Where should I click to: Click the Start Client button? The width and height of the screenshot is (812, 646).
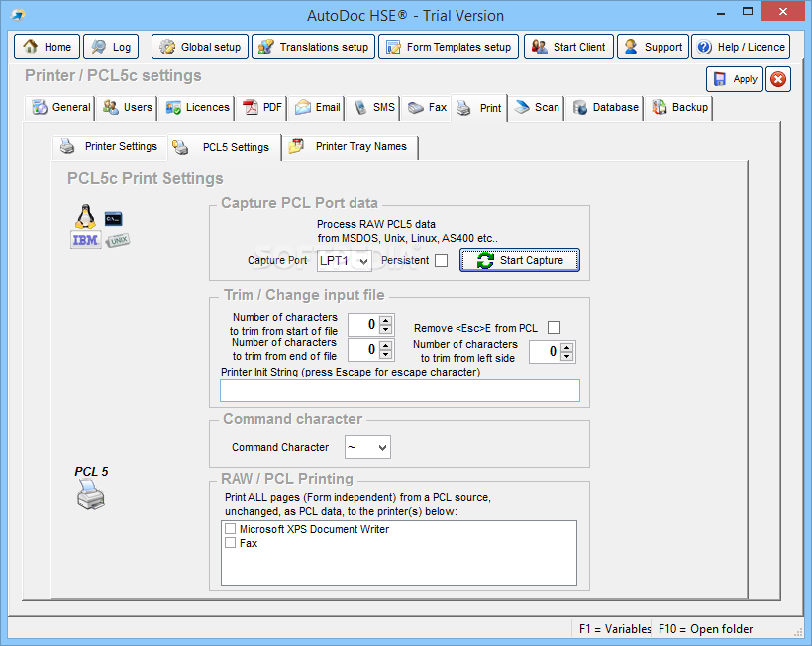click(568, 47)
